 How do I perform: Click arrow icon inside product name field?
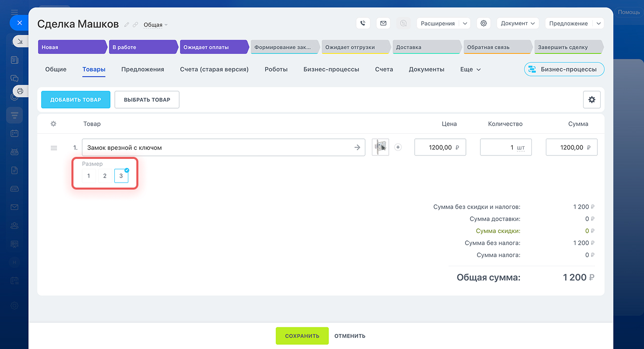pos(357,147)
